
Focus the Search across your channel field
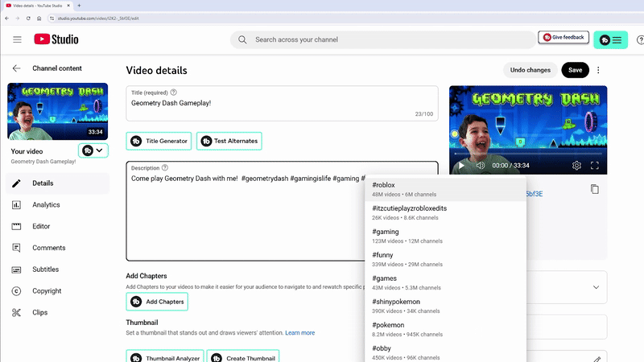(x=383, y=39)
